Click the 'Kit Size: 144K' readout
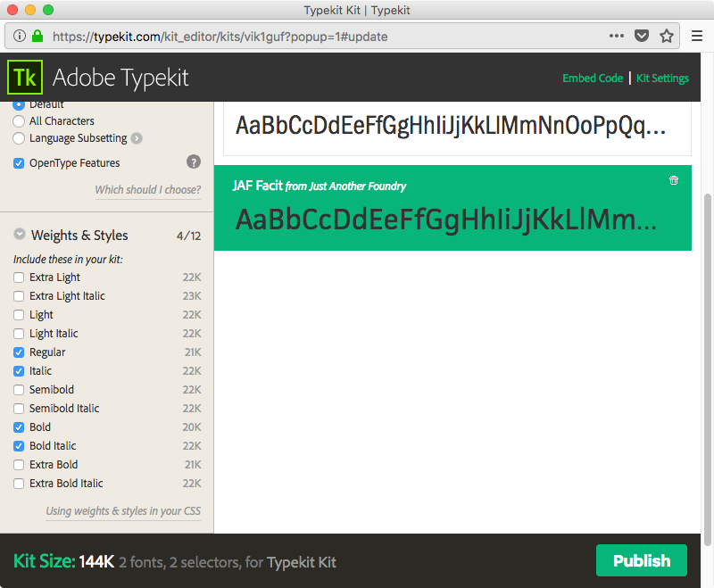This screenshot has height=588, width=714. point(63,561)
